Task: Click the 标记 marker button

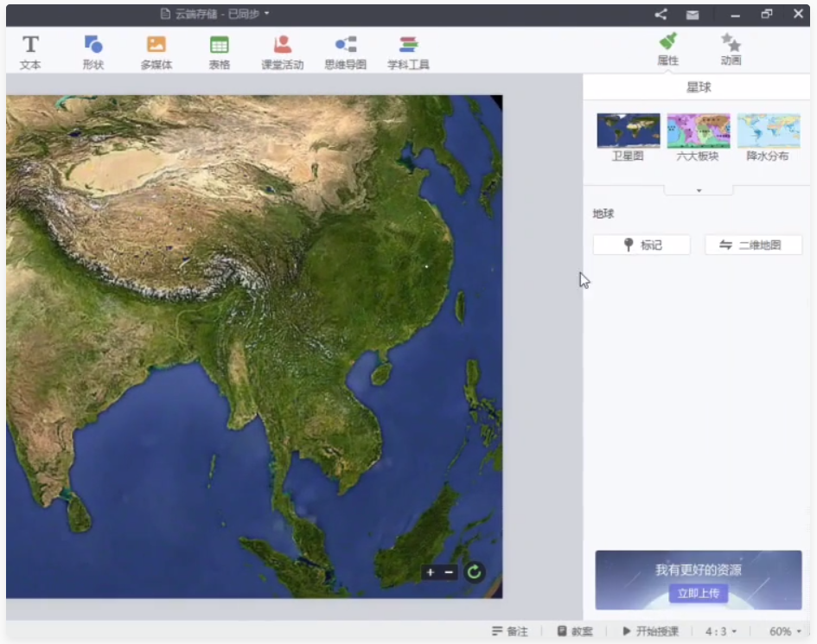Action: 641,245
